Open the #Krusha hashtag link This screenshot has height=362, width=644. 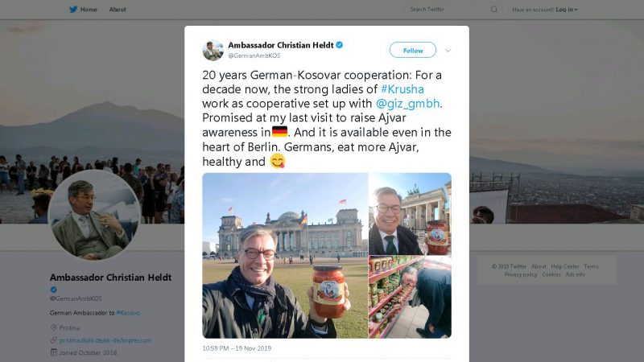point(402,89)
